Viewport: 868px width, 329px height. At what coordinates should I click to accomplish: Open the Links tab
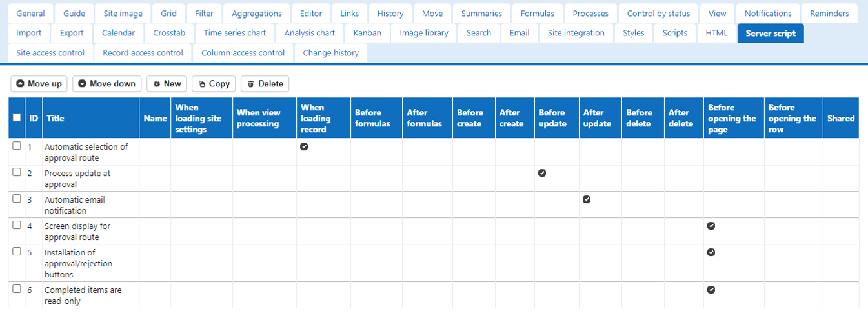click(x=350, y=14)
